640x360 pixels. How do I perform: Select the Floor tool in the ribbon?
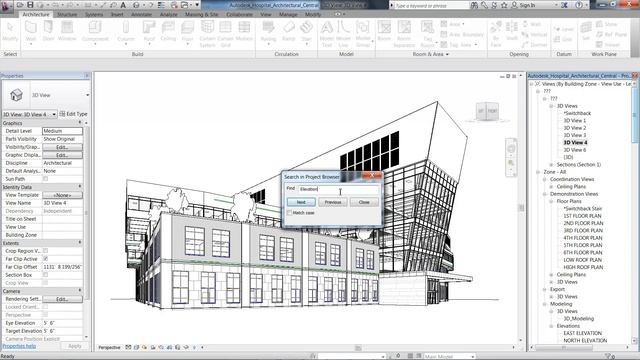pos(187,32)
